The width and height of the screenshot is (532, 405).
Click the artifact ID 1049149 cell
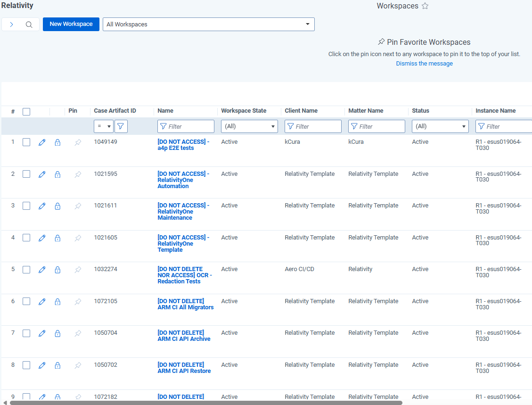point(106,142)
